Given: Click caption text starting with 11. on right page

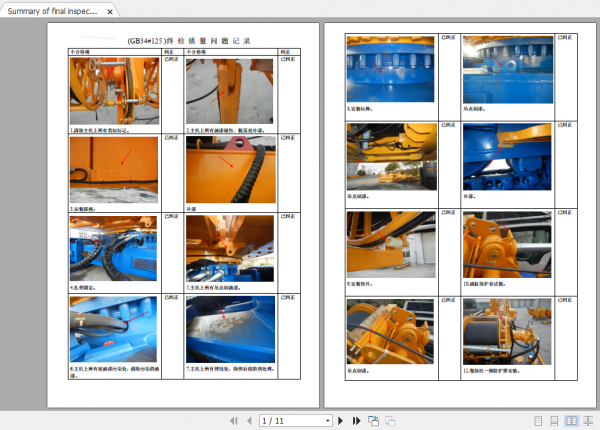Looking at the screenshot, I should 491,371.
